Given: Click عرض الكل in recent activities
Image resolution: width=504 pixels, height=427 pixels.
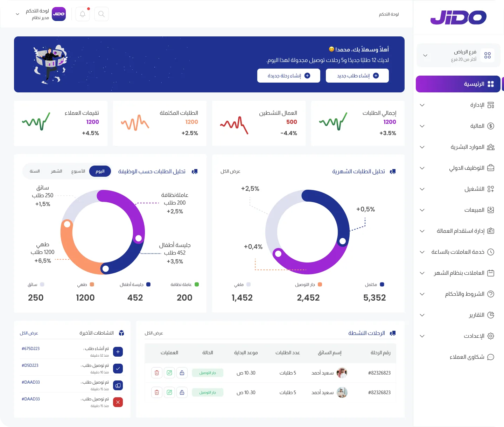Looking at the screenshot, I should [29, 333].
